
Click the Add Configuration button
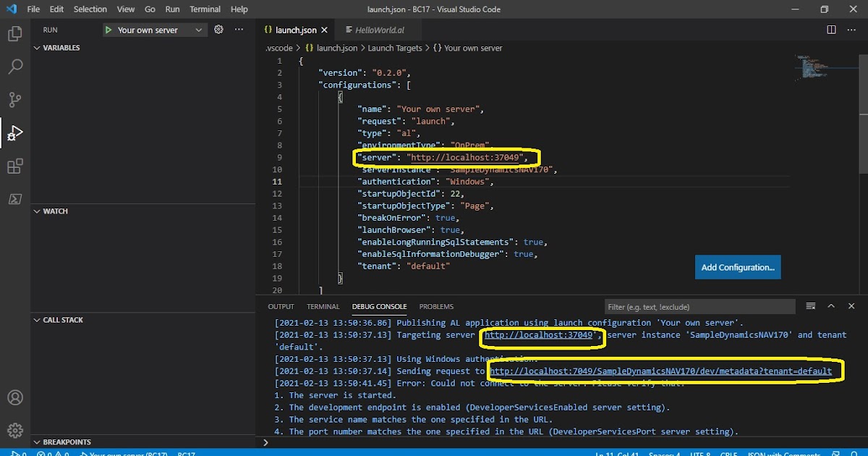tap(738, 266)
